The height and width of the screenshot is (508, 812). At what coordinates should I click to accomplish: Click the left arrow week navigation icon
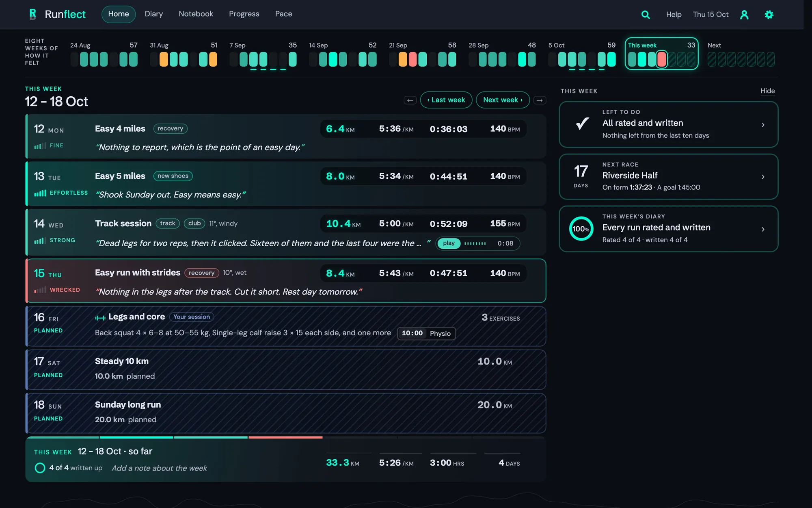(410, 100)
